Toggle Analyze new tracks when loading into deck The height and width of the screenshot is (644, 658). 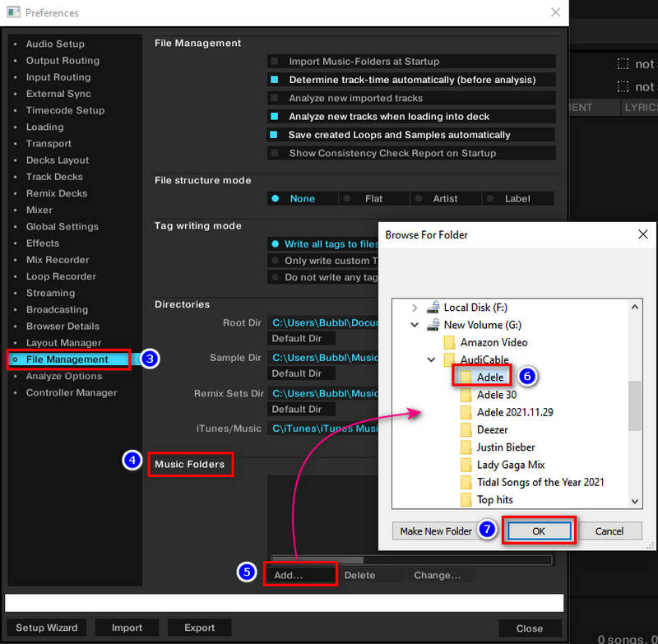pos(274,116)
